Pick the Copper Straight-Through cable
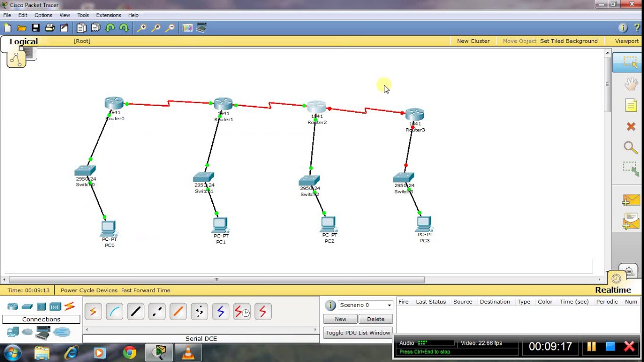Screen dimensions: 644x362 tap(135, 312)
